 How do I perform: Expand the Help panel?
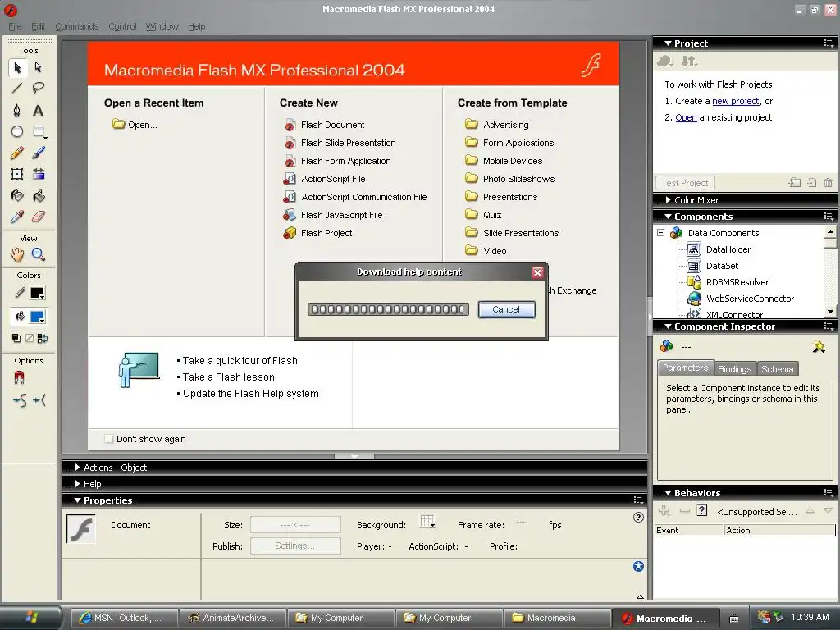pos(78,484)
